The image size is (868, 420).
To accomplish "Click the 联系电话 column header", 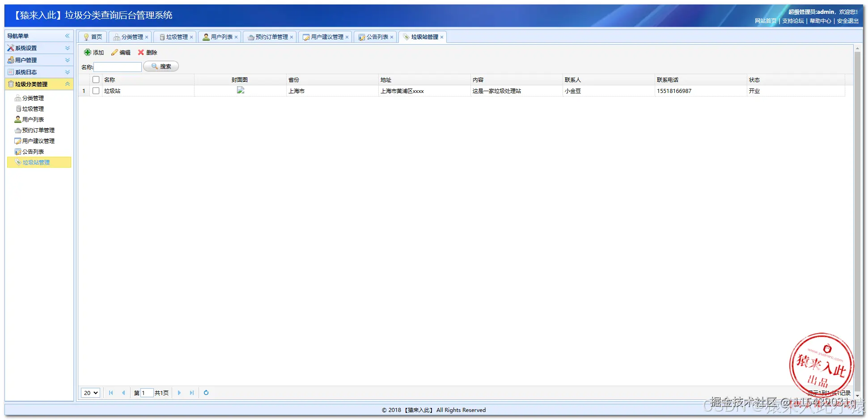I will 701,80.
